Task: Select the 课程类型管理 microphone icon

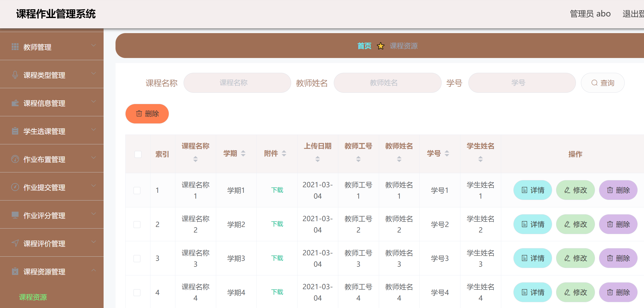Action: pyautogui.click(x=15, y=74)
